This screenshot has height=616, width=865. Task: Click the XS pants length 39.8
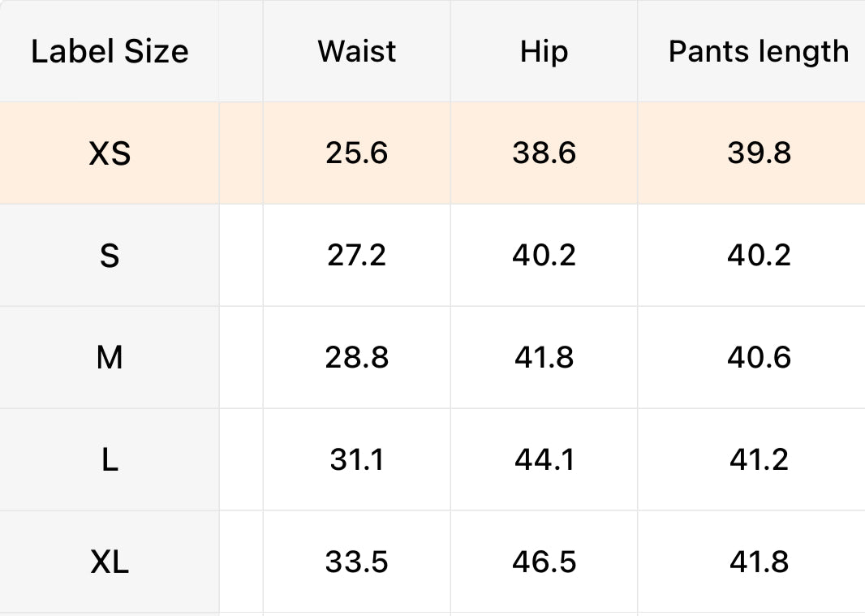click(759, 153)
